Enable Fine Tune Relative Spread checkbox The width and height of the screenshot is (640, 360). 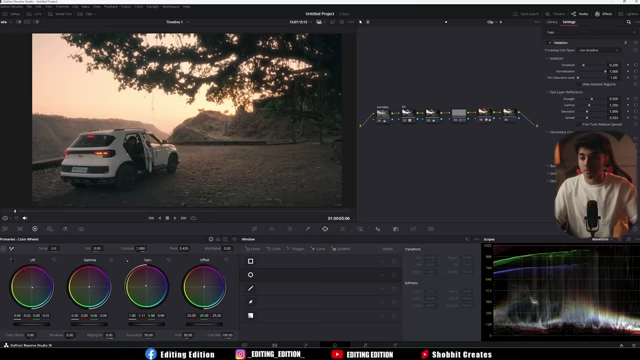pos(578,124)
